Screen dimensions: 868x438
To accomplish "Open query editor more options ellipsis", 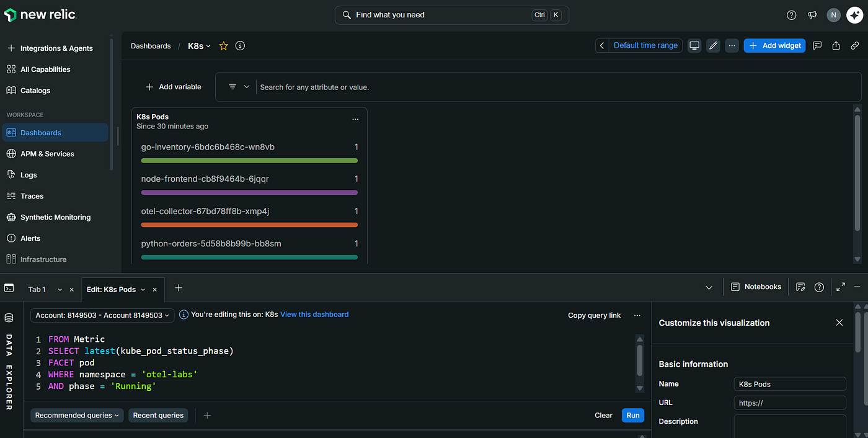I will (x=637, y=315).
